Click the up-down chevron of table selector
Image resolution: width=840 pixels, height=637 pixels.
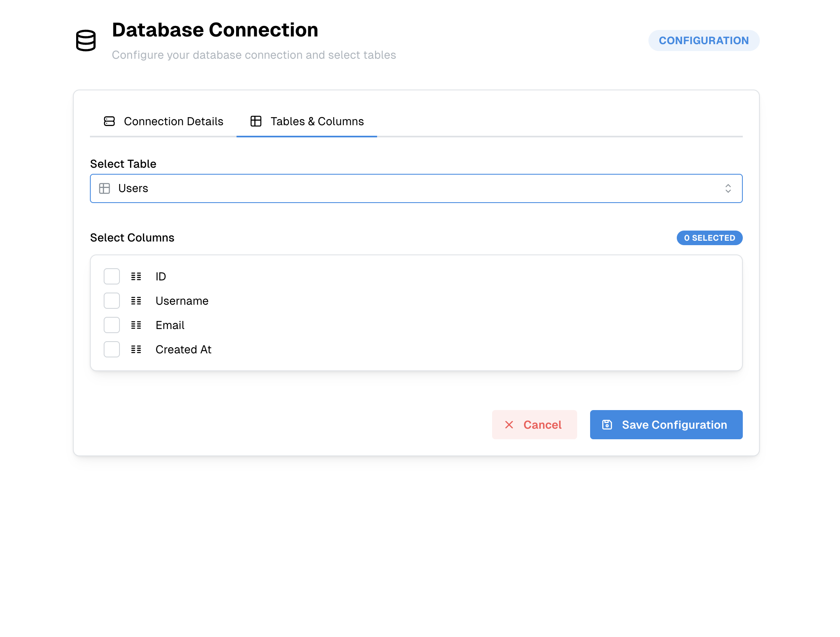coord(728,188)
